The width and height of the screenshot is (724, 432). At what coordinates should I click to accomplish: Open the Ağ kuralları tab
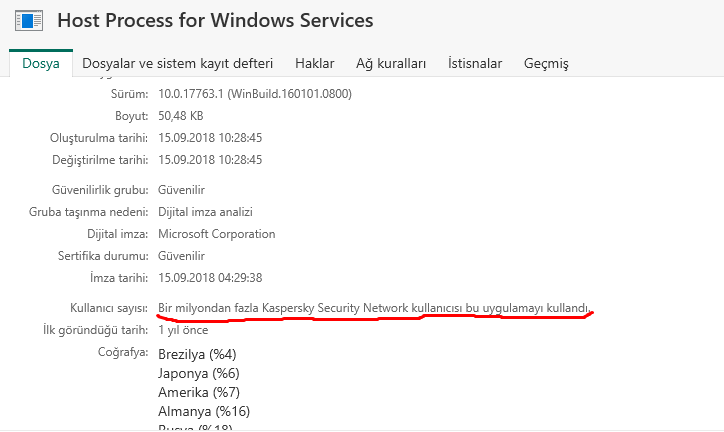(391, 64)
